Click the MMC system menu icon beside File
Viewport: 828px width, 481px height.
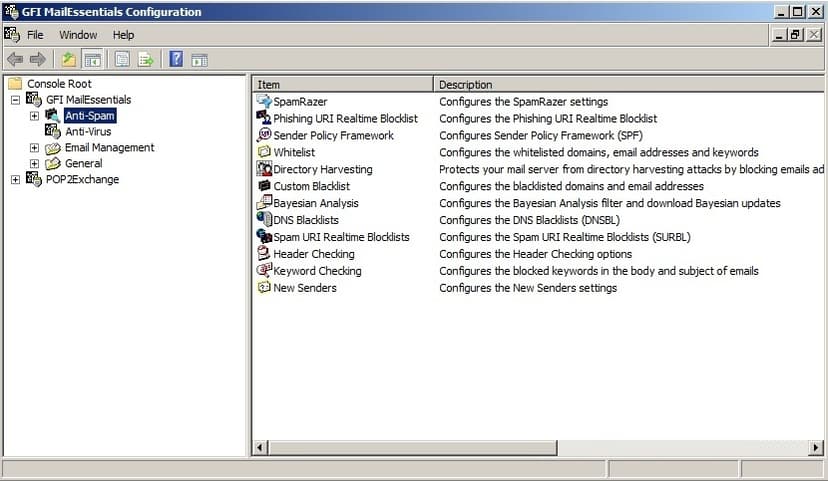(12, 35)
